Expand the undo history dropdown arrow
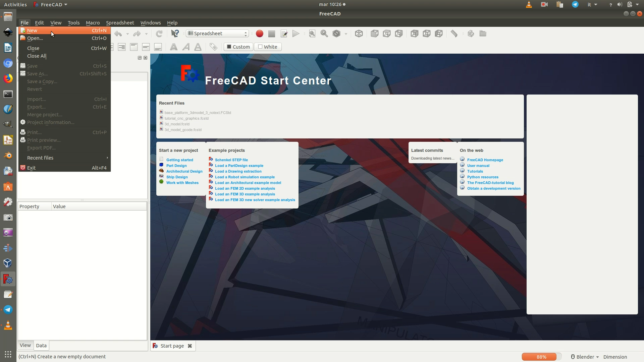Image resolution: width=644 pixels, height=362 pixels. point(127,34)
